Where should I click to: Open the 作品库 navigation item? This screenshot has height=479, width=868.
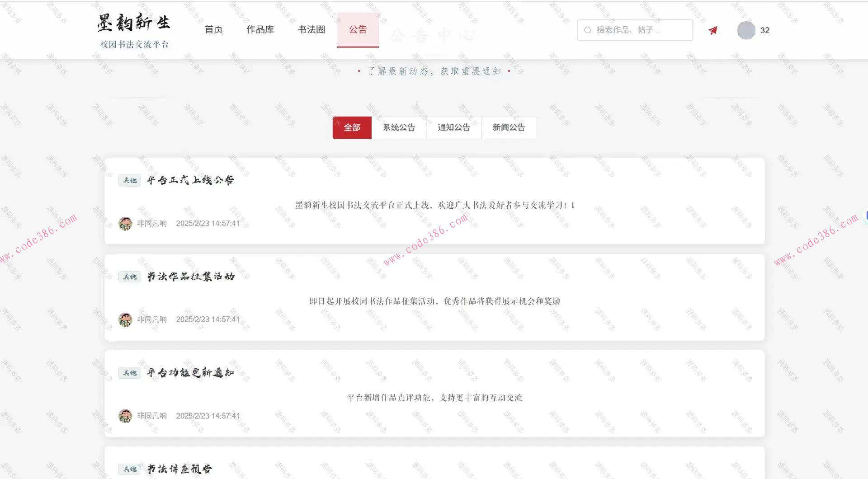click(260, 29)
